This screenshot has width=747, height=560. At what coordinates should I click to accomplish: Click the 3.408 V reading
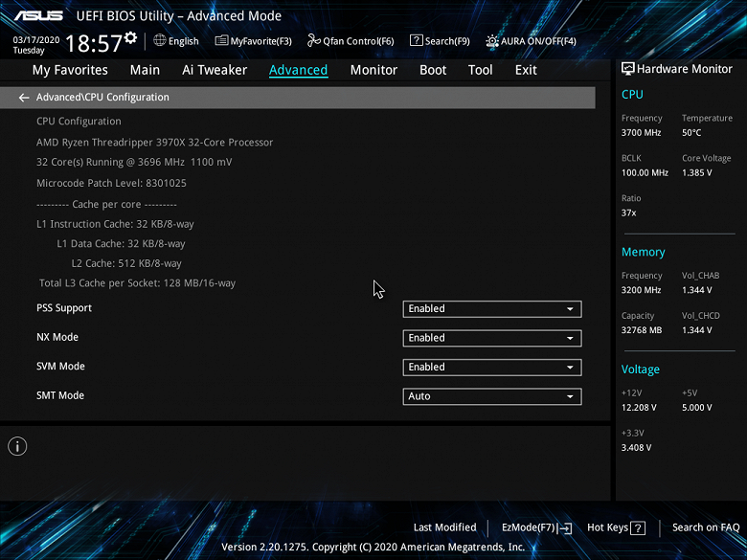(x=637, y=448)
